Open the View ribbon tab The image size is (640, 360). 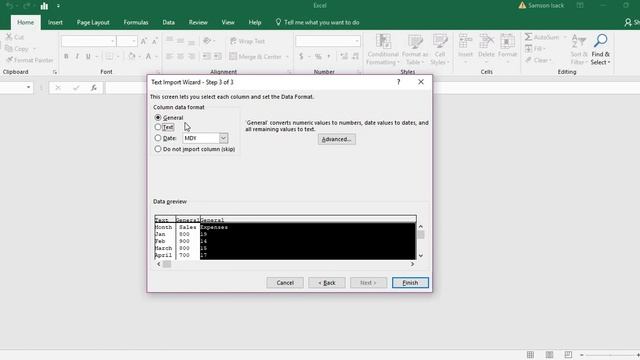click(x=228, y=22)
